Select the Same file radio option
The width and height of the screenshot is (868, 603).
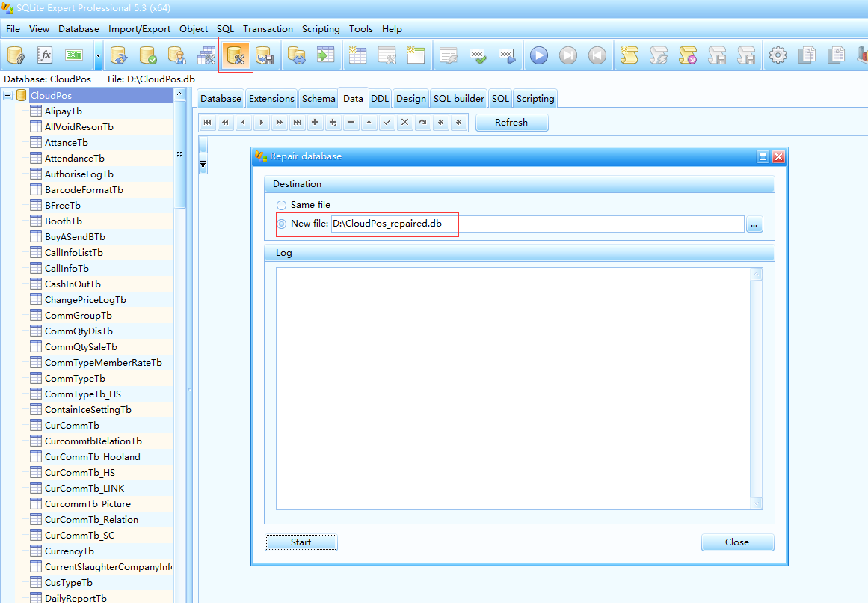[282, 205]
